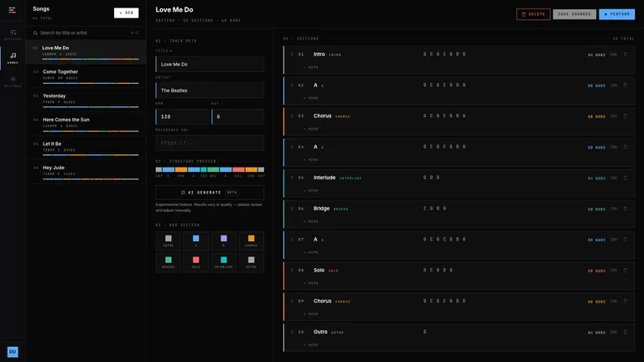Screen dimensions: 644x362
Task: Select Here Comes the Sun in song list
Action: pyautogui.click(x=86, y=124)
